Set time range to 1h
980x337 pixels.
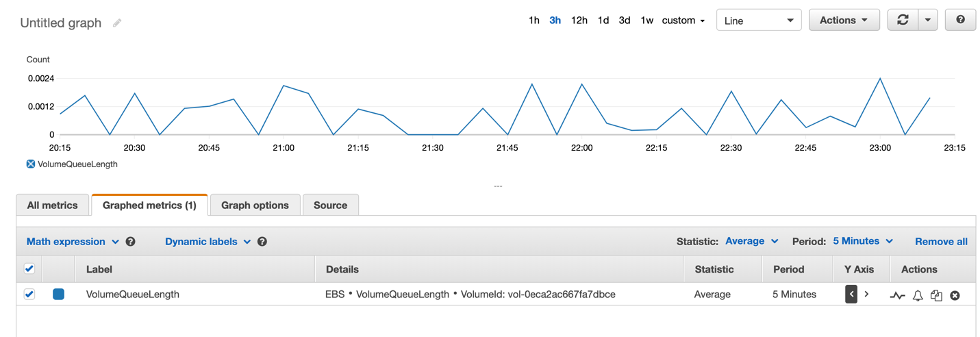pyautogui.click(x=534, y=21)
